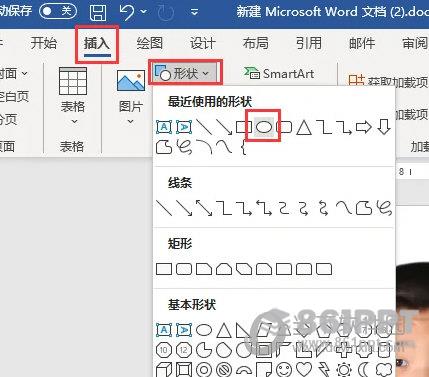
Task: Select the Cloud shape
Action: 384,370
